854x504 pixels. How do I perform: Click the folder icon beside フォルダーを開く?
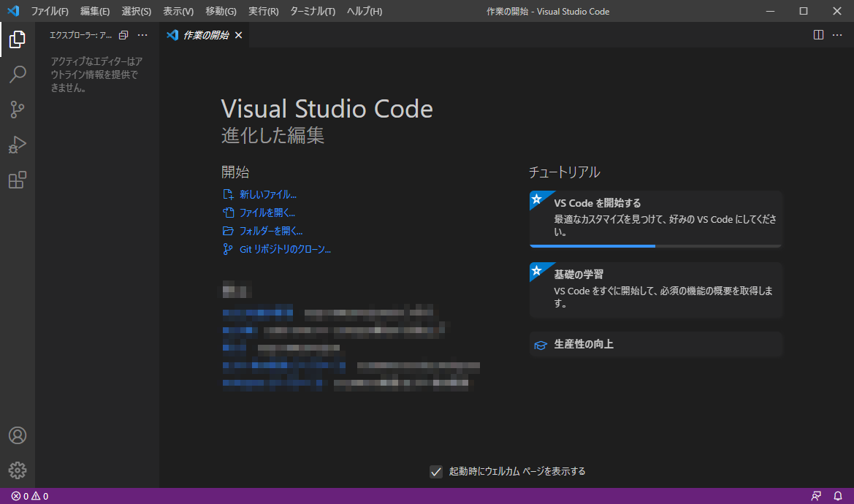pyautogui.click(x=228, y=231)
